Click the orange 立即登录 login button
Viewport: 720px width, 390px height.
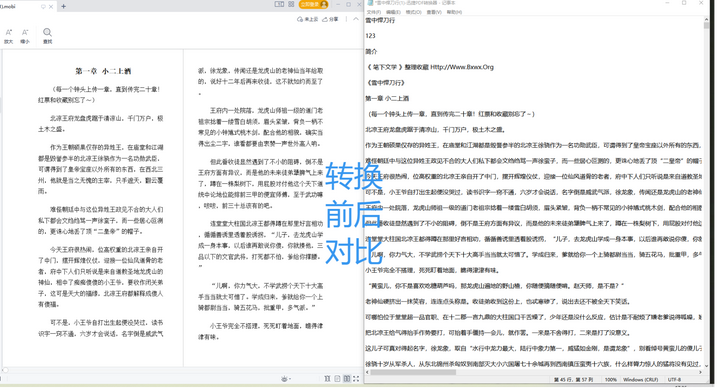point(314,4)
